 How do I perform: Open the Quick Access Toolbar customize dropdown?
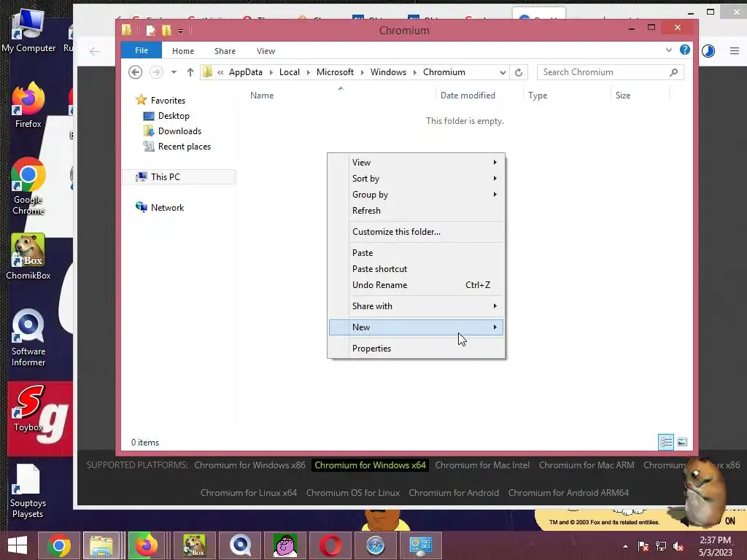coord(181,31)
